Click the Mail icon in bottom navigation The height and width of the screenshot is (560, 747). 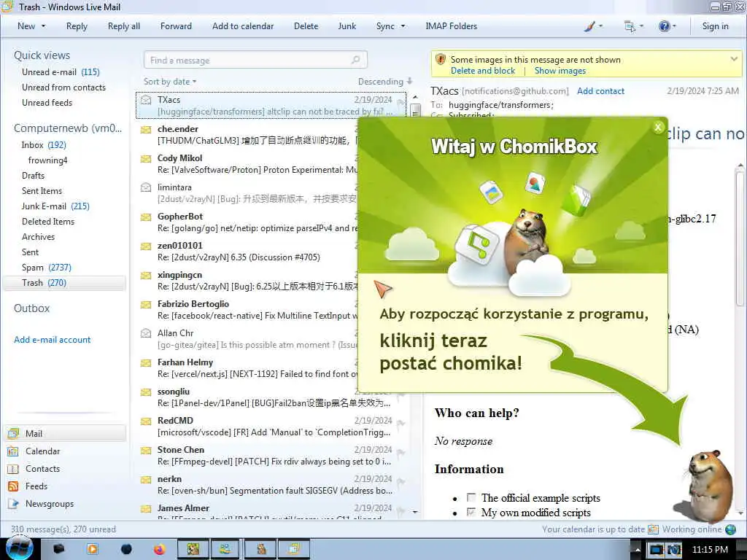(x=13, y=433)
